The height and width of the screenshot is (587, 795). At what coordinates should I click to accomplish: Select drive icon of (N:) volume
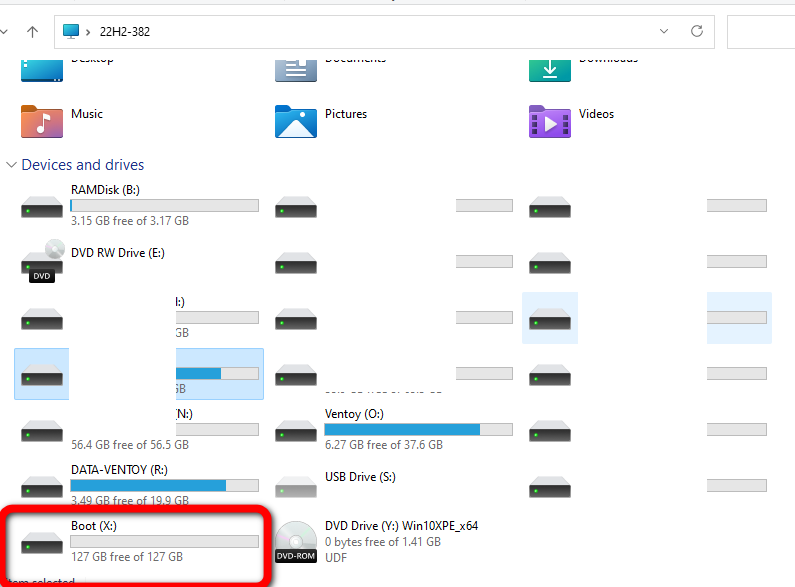click(x=42, y=431)
